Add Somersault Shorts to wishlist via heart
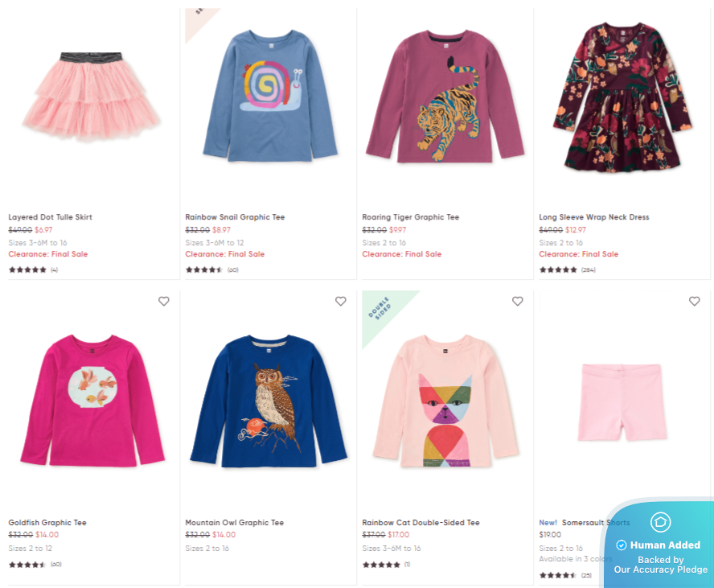The width and height of the screenshot is (714, 588). pos(695,302)
